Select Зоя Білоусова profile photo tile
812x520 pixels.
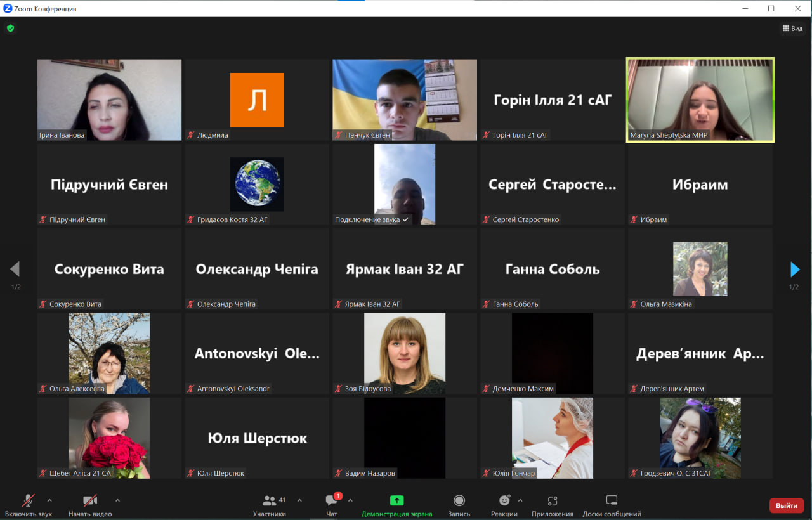click(x=405, y=353)
